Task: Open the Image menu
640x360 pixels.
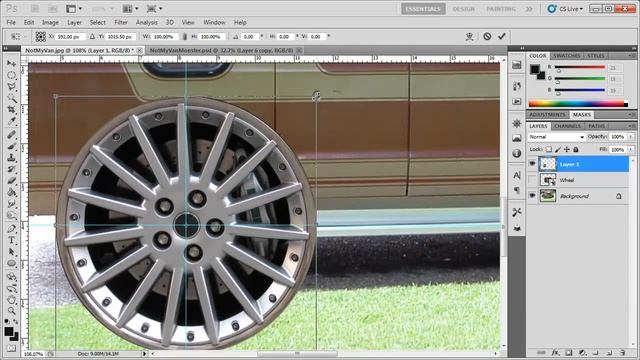Action: click(50, 22)
